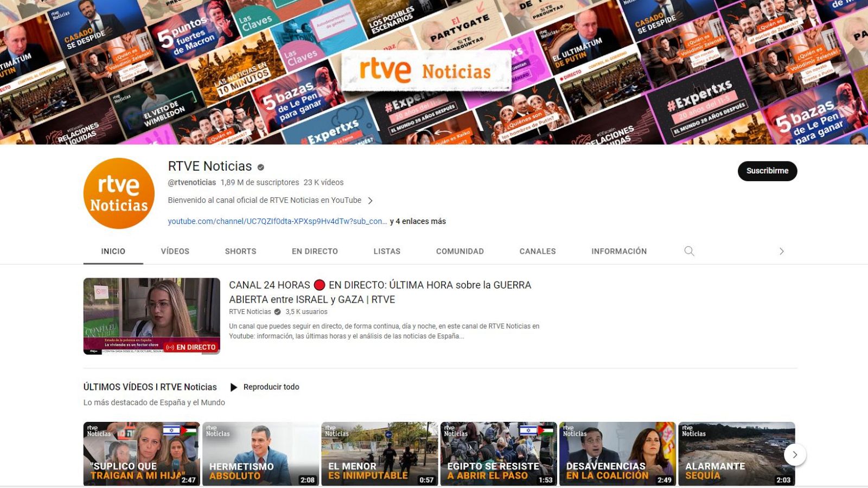This screenshot has width=868, height=488.
Task: Click the live stream thumbnail preview
Action: 152,316
